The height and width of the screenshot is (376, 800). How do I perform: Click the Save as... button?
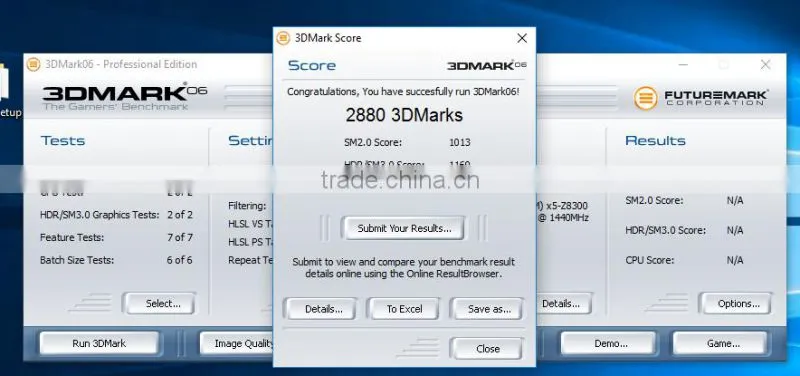click(x=489, y=309)
